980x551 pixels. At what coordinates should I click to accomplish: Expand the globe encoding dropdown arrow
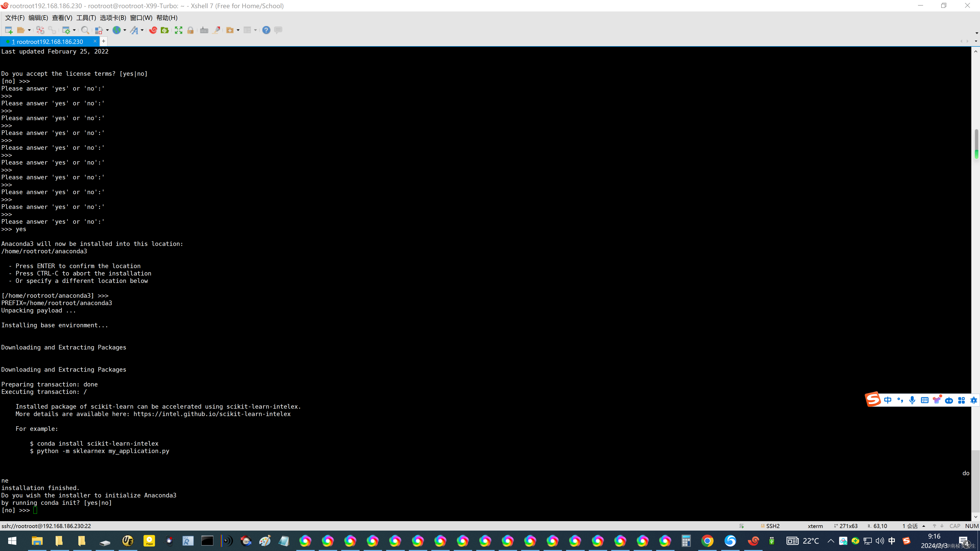click(x=125, y=30)
